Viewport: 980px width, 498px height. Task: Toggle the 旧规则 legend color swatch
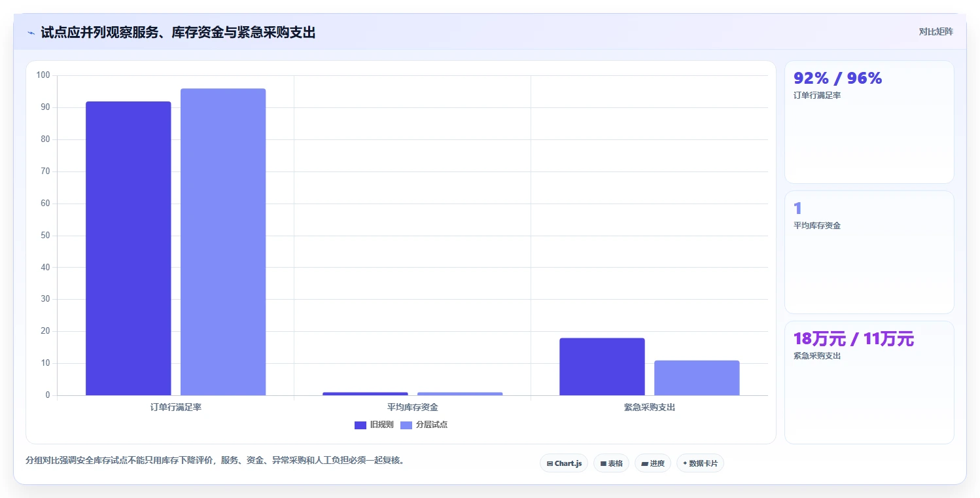(x=360, y=425)
